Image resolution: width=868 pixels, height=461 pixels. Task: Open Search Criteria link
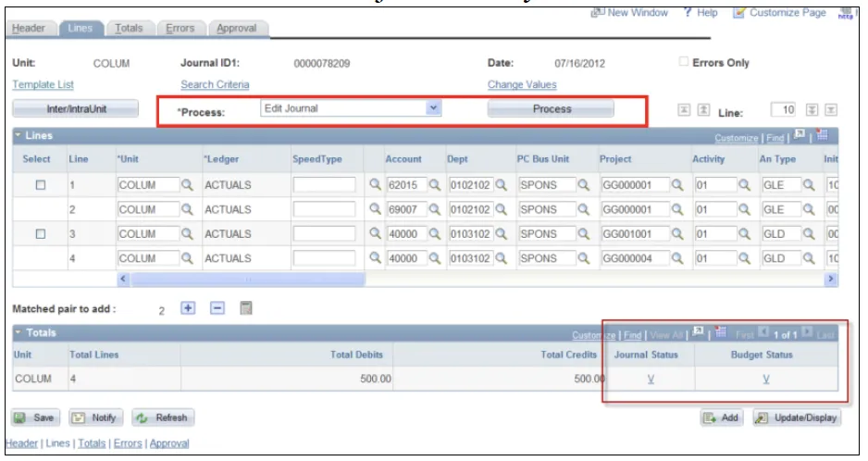tap(215, 84)
